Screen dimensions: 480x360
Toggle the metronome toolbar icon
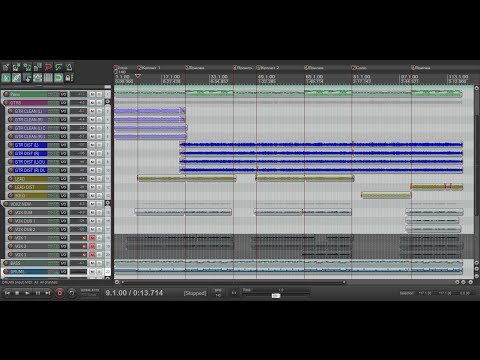(69, 67)
